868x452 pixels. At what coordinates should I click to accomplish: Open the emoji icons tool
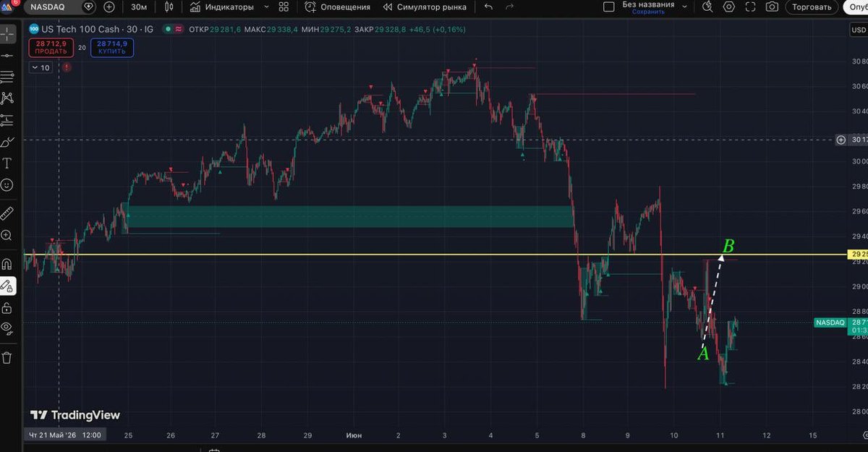coord(7,185)
